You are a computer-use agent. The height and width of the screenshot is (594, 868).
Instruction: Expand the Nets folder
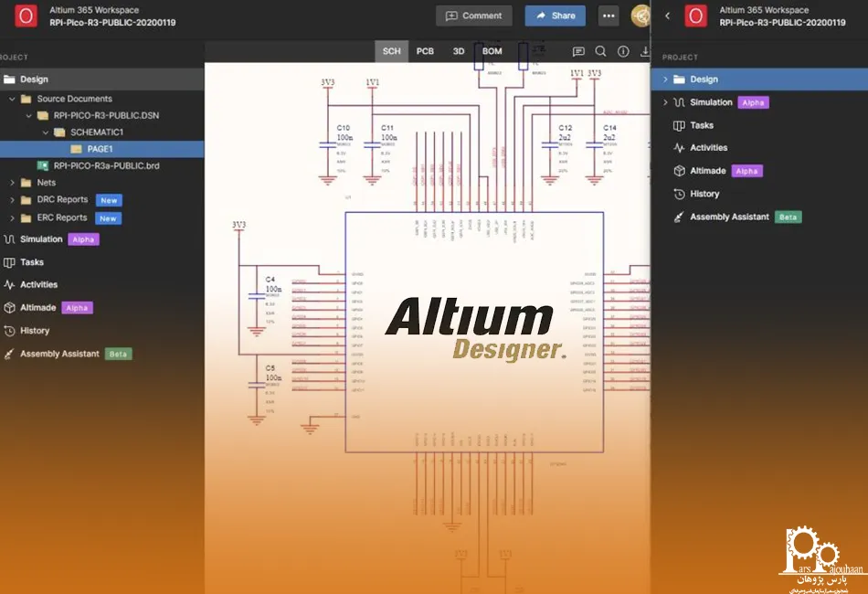13,183
